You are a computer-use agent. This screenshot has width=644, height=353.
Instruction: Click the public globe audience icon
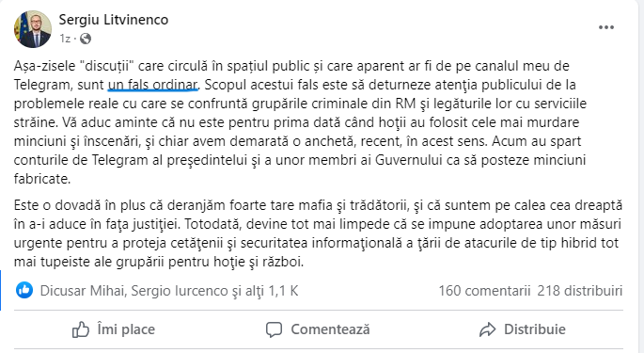click(86, 39)
